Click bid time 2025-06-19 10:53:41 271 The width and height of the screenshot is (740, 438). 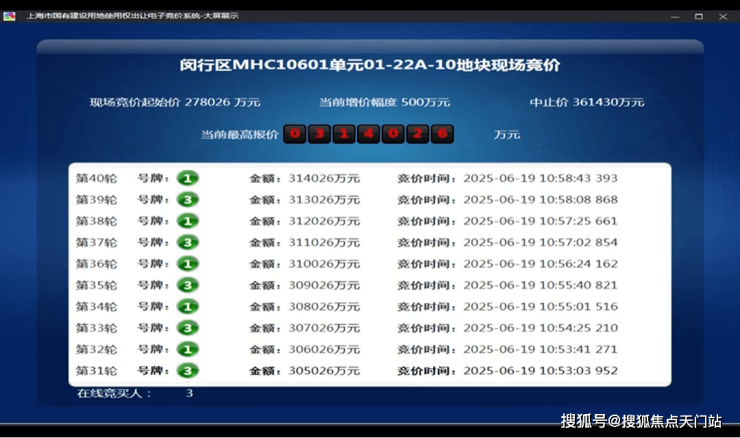[x=540, y=349]
